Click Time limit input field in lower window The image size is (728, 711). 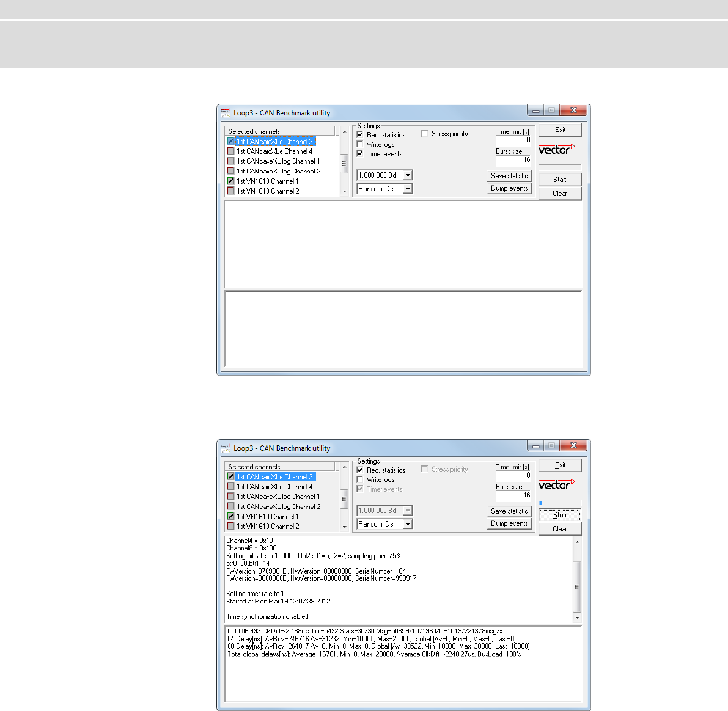tap(513, 476)
